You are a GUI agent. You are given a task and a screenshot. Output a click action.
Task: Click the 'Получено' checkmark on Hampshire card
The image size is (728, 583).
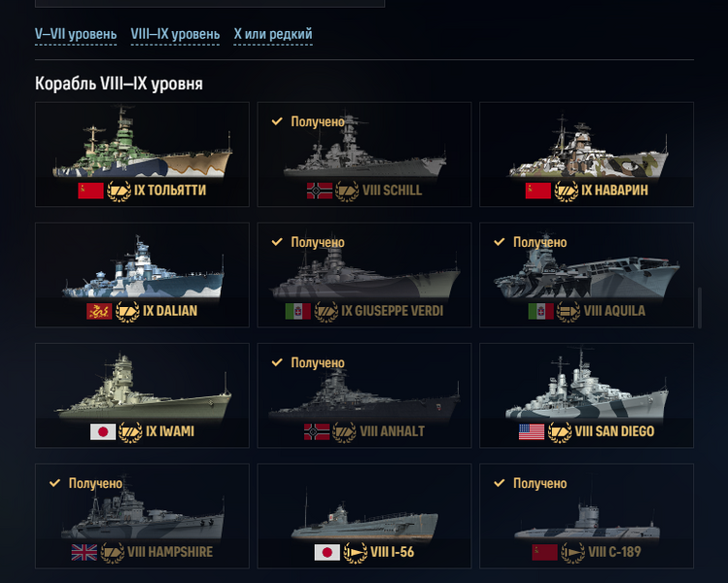(54, 483)
